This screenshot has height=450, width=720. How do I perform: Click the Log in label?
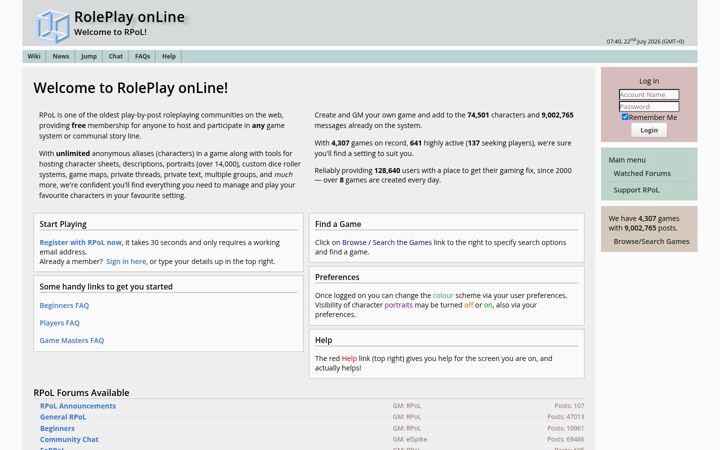coord(649,81)
